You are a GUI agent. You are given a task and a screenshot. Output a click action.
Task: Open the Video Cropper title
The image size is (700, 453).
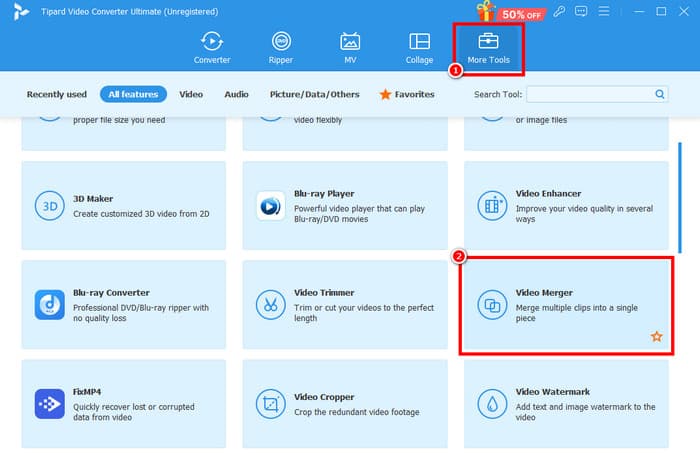(324, 397)
